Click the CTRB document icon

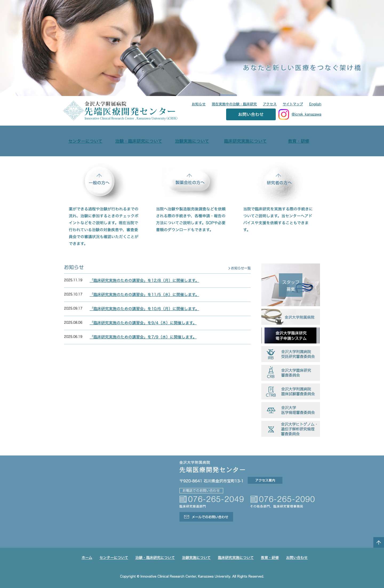pos(271,389)
